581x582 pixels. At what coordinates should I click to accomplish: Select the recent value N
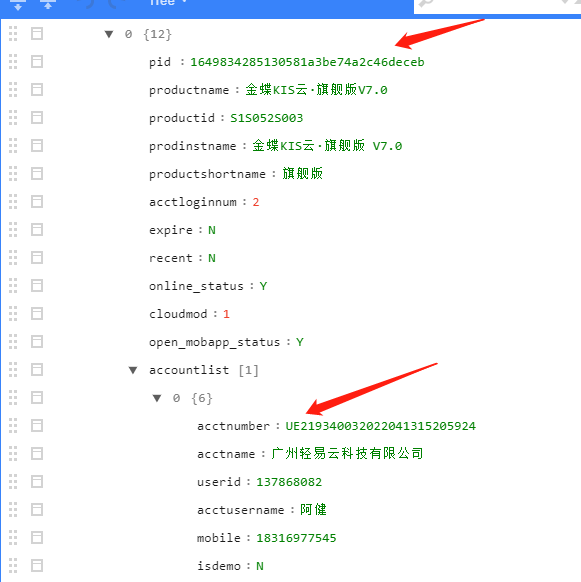(212, 258)
